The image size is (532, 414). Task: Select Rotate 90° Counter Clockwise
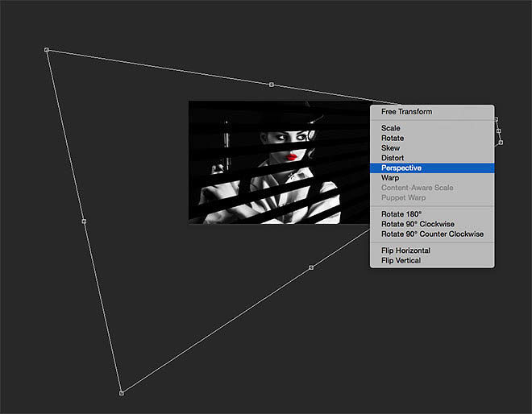(x=432, y=234)
